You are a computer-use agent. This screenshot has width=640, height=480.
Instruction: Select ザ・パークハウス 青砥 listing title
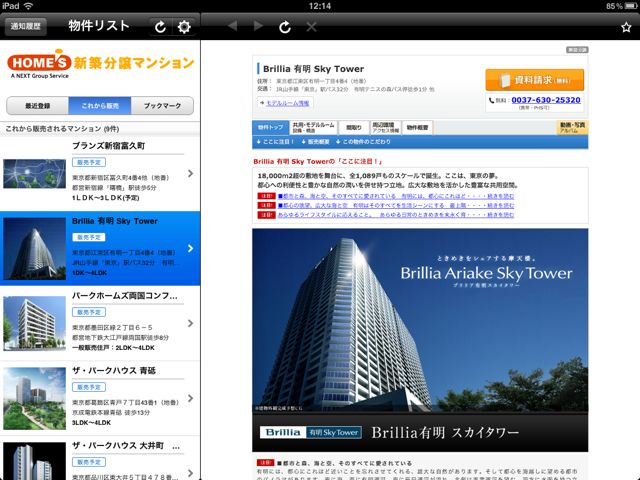114,371
